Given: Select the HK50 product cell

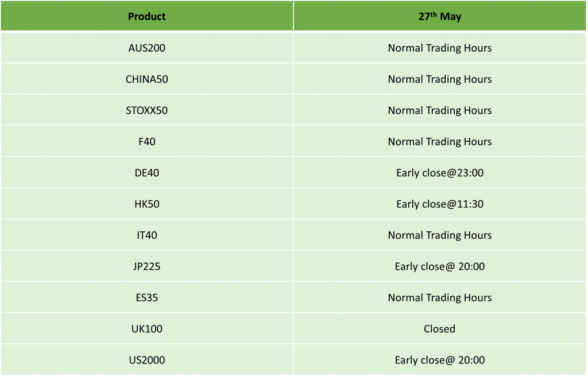Looking at the screenshot, I should (146, 204).
